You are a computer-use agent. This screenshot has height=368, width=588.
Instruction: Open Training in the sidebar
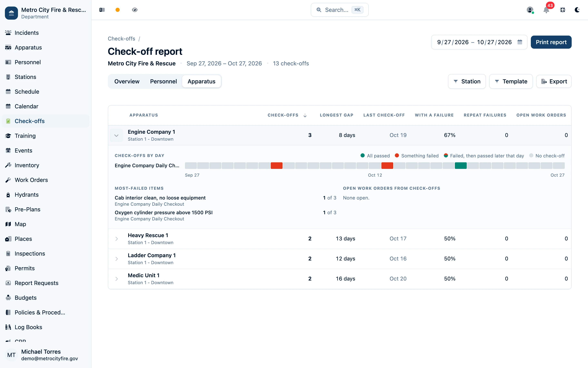(46, 136)
